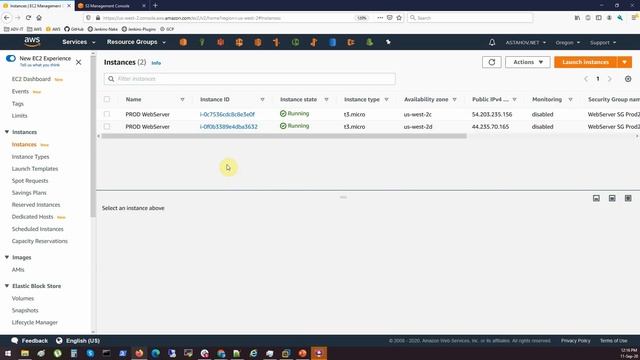The width and height of the screenshot is (640, 360).
Task: Open the Actions dropdown
Action: point(528,62)
